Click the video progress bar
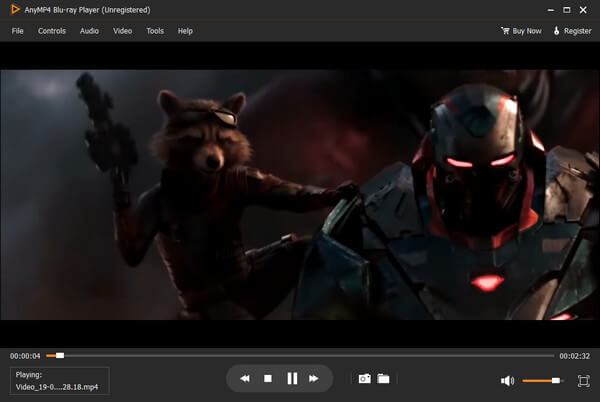The width and height of the screenshot is (600, 402). [300, 355]
